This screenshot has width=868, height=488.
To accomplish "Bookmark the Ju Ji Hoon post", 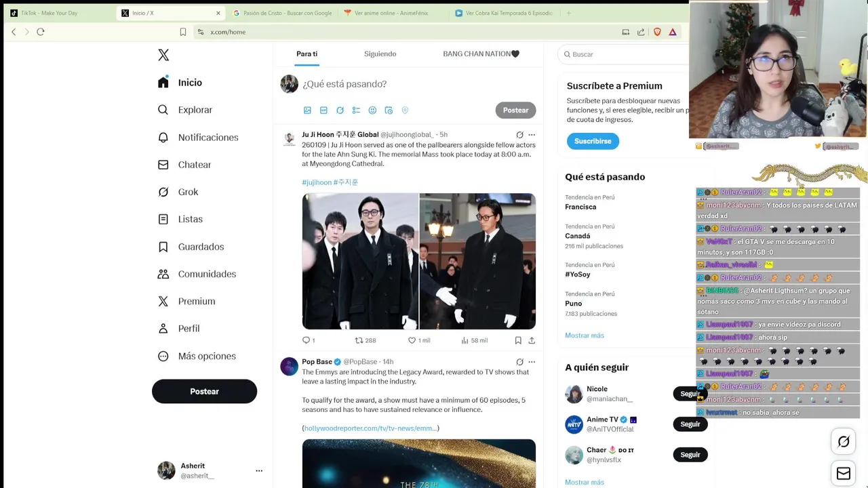I will click(518, 340).
